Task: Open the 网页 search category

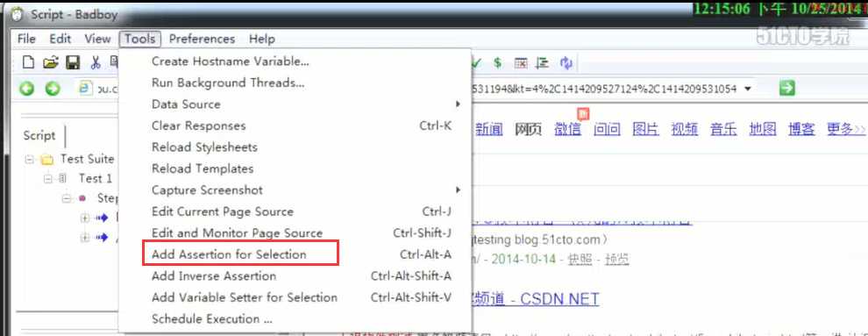Action: [x=528, y=130]
